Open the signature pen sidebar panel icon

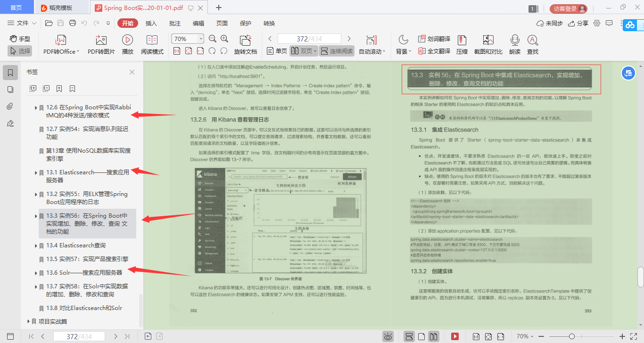pyautogui.click(x=10, y=123)
